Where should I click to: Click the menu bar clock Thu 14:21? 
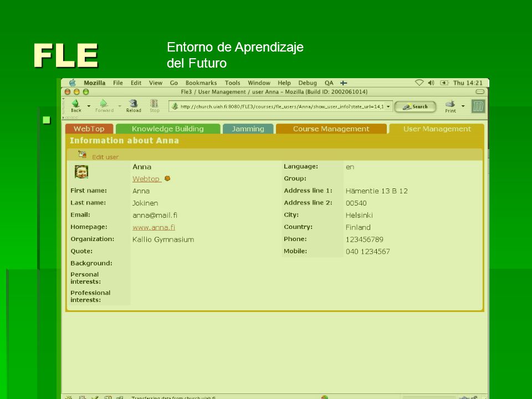468,83
